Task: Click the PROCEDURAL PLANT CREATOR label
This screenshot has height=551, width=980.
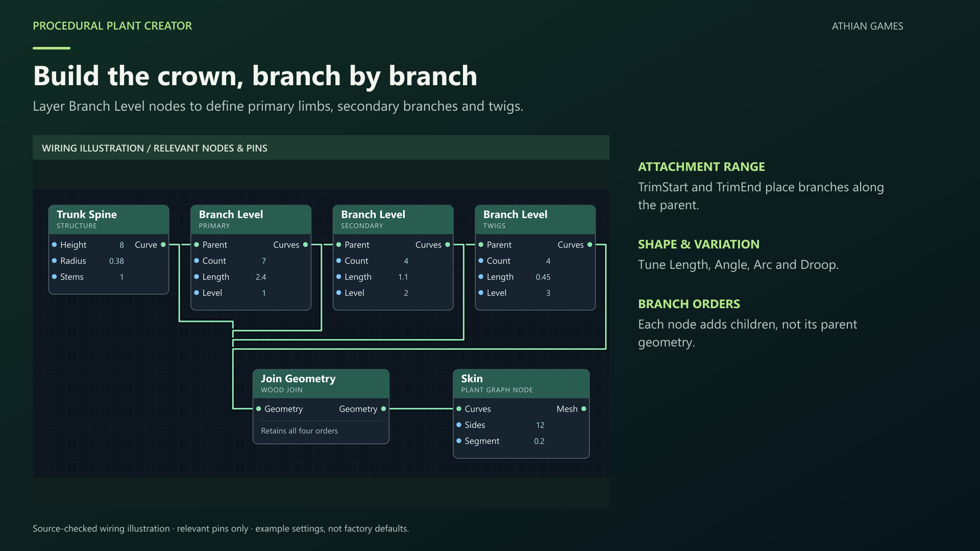Action: pyautogui.click(x=112, y=26)
